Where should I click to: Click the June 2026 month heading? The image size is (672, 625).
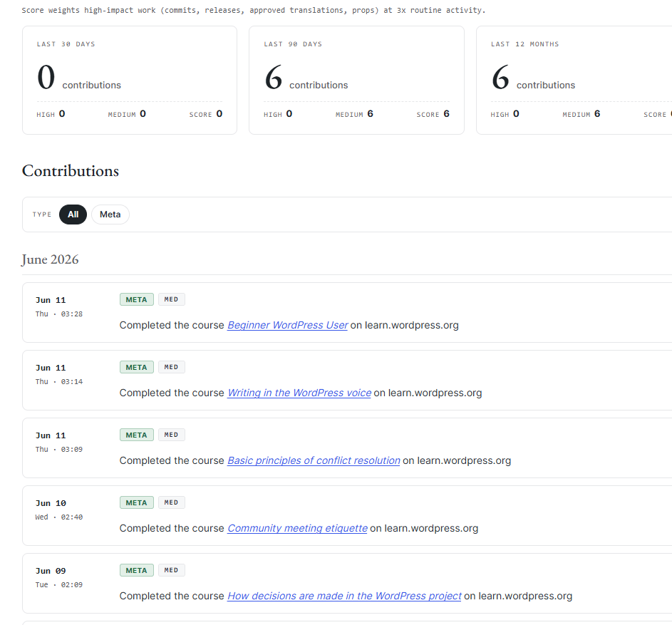pos(50,260)
